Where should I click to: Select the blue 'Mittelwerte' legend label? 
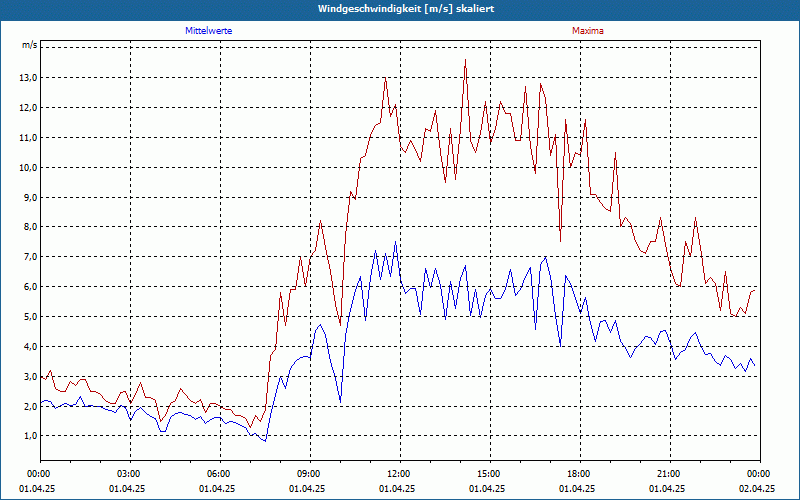tap(209, 31)
